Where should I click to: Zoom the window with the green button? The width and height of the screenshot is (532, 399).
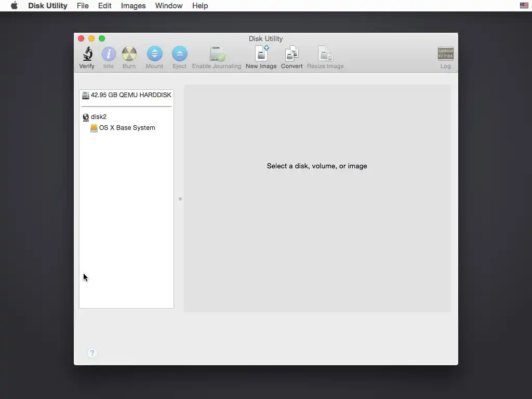tap(102, 38)
